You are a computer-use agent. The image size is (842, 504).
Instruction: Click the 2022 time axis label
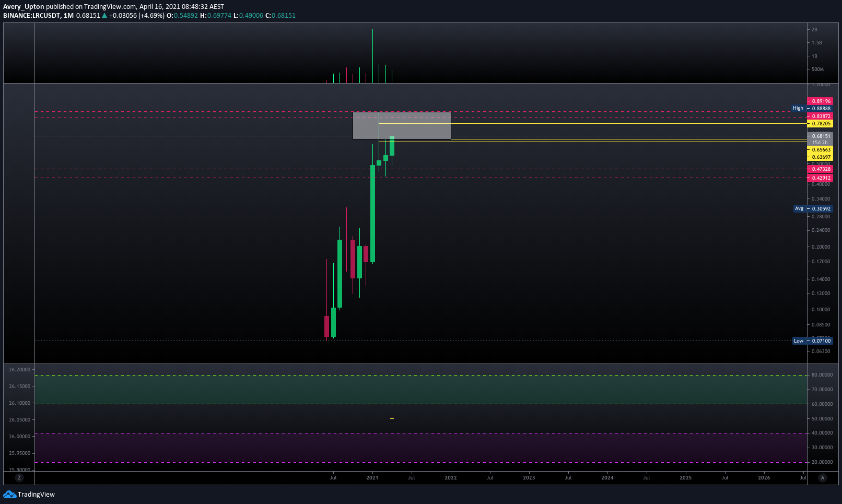tap(451, 478)
